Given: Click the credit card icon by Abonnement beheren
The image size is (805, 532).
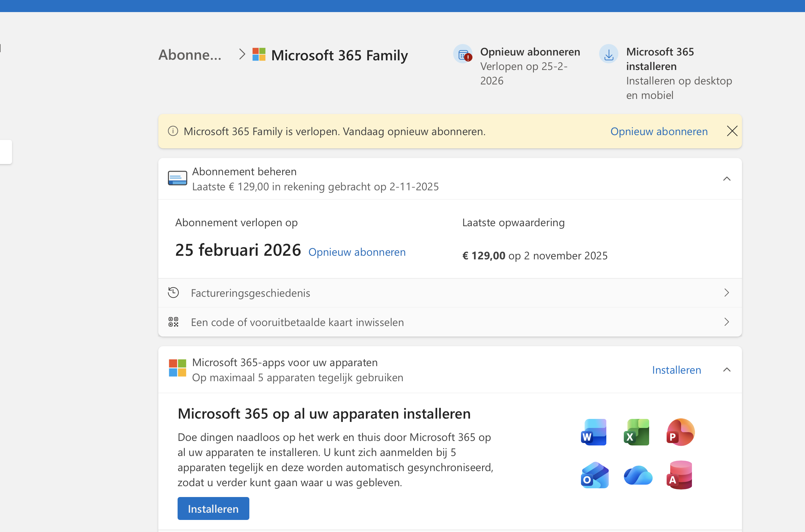Looking at the screenshot, I should [177, 178].
